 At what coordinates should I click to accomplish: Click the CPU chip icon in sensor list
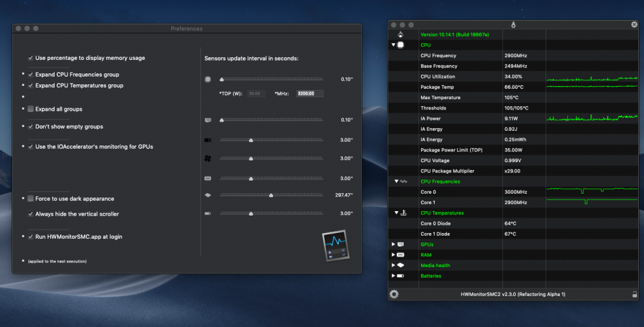point(401,44)
